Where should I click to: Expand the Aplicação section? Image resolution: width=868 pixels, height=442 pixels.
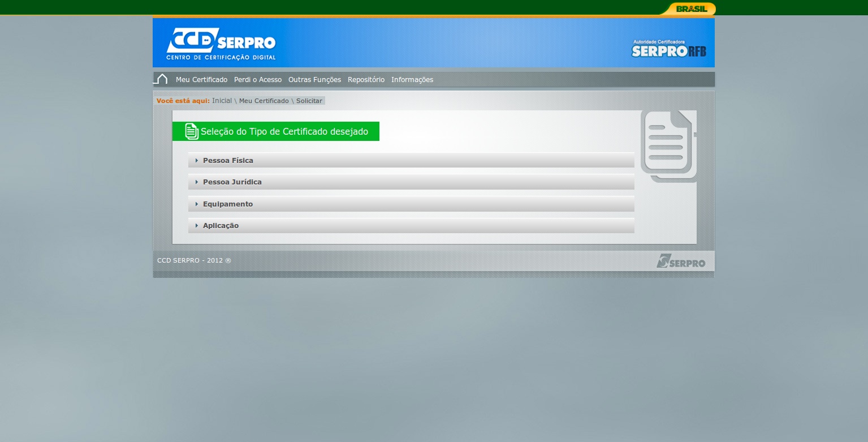(x=221, y=226)
